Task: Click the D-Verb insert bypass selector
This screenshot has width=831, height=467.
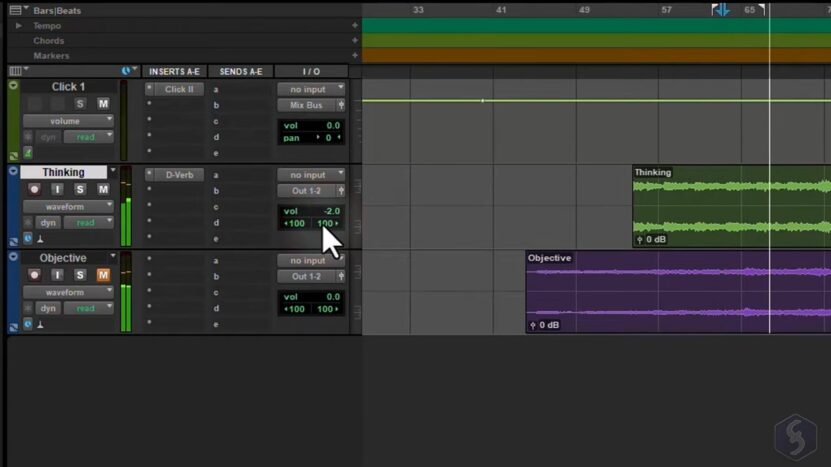Action: tap(149, 174)
